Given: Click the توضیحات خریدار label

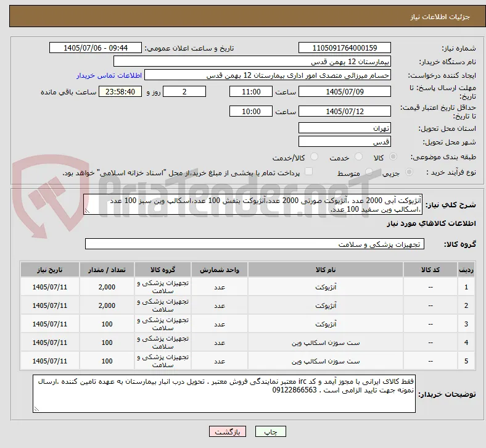Looking at the screenshot, I should click(x=447, y=394).
